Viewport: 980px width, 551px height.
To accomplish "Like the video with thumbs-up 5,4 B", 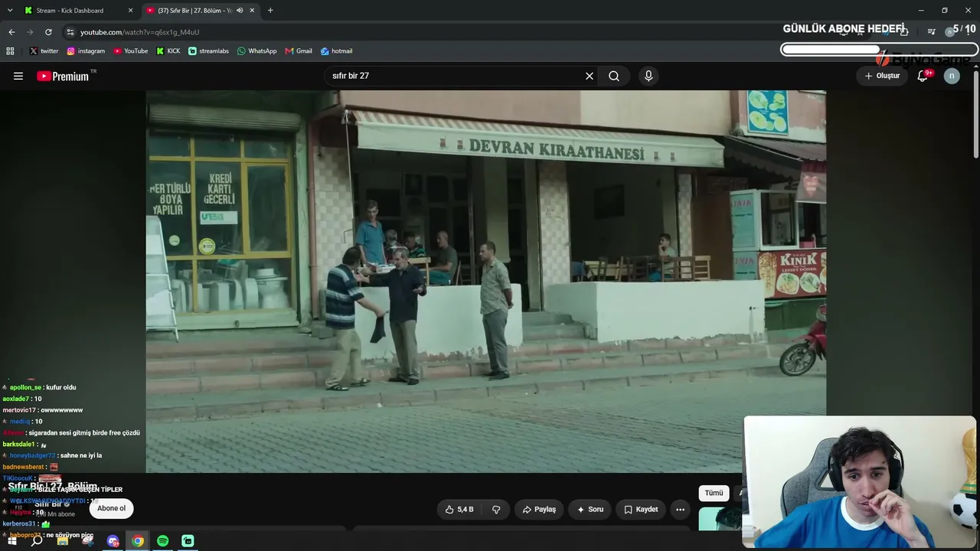I will [459, 510].
